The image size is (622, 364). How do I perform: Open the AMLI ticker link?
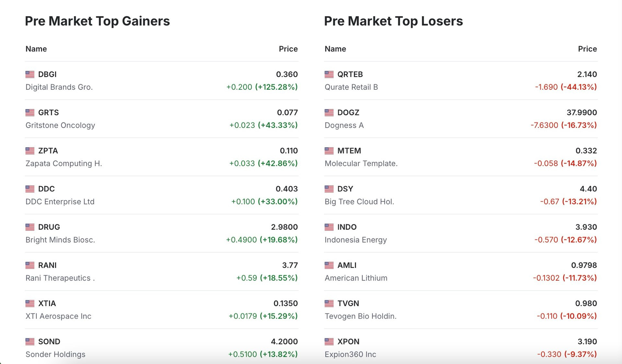[x=347, y=265]
